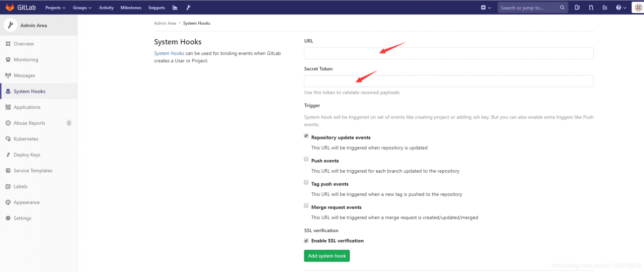Open Activity in the top navbar
This screenshot has height=272, width=644.
pos(106,8)
